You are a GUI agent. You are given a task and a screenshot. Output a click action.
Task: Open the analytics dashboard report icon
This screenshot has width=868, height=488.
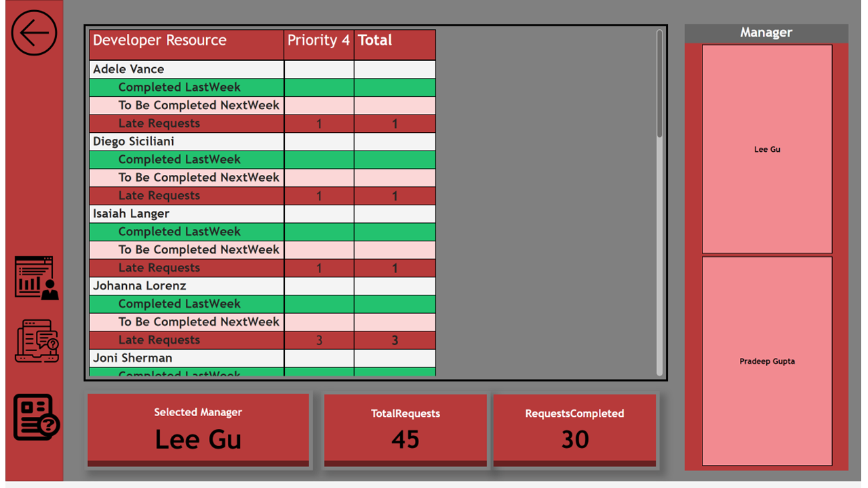point(37,278)
